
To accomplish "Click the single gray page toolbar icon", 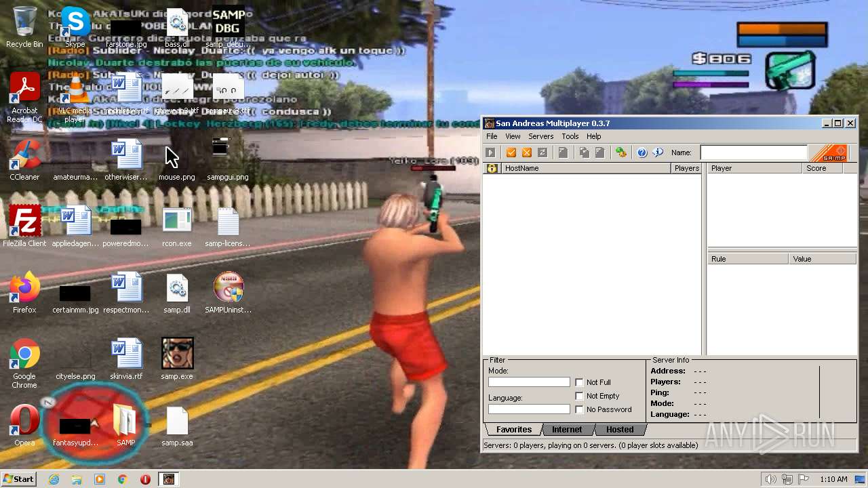I will [563, 152].
